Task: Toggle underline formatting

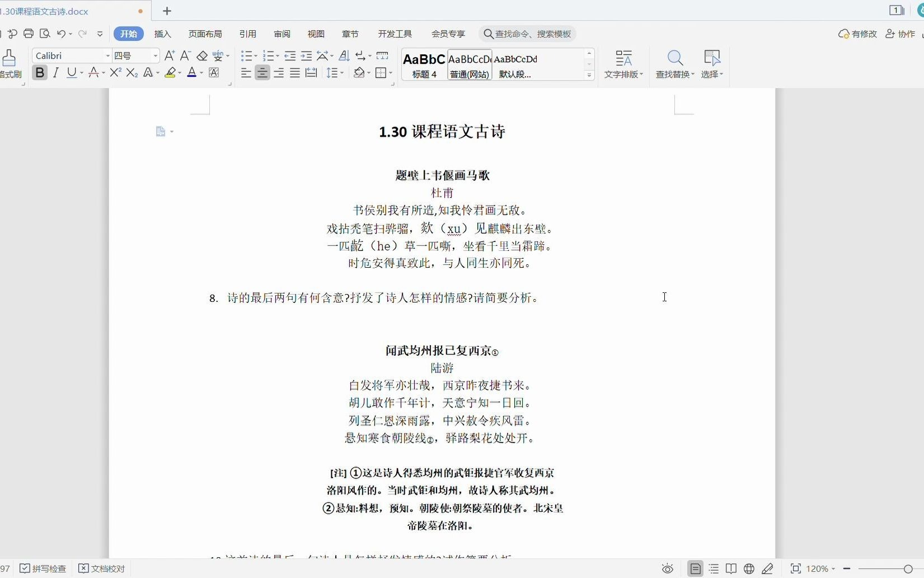Action: click(x=71, y=72)
